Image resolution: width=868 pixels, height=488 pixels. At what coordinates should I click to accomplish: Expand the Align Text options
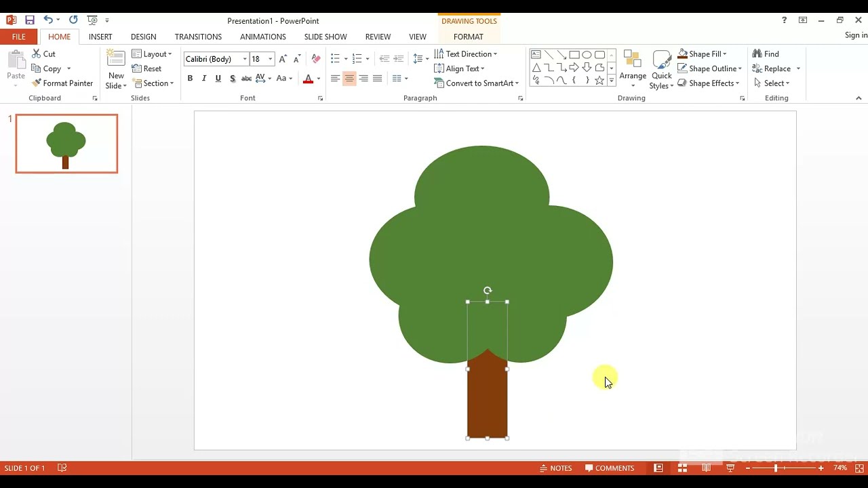tap(459, 68)
